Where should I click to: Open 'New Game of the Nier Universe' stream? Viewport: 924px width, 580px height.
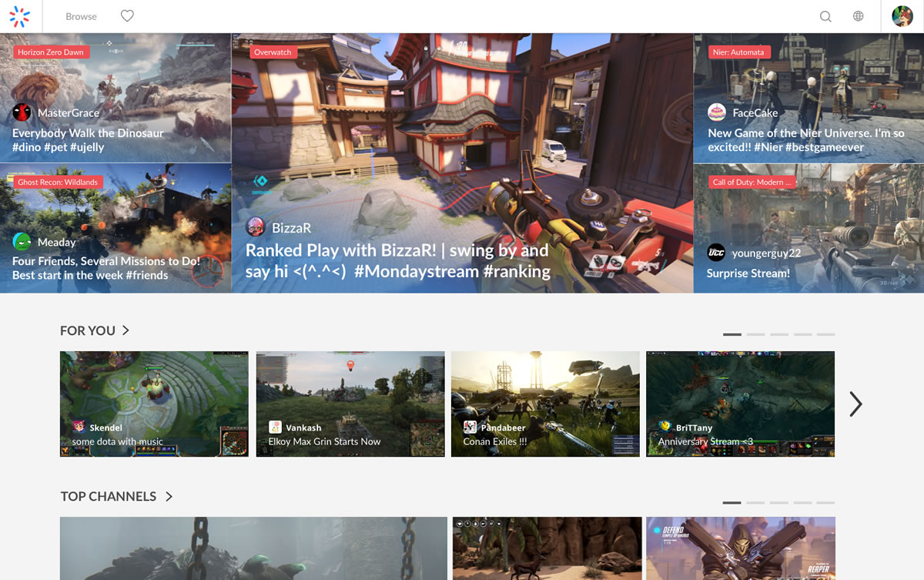point(806,140)
